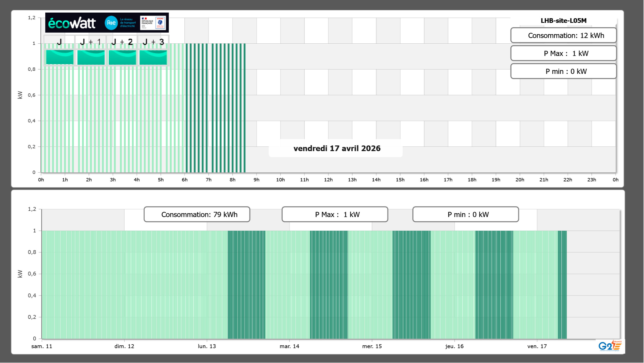The height and width of the screenshot is (363, 644).
Task: Click the LHB-site-L05M site title
Action: pos(563,21)
